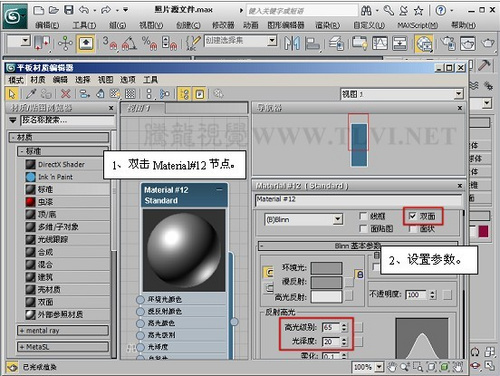Toggle the blue ambient-diffuse map lock
Screen dimensions: 500x376
[360, 275]
